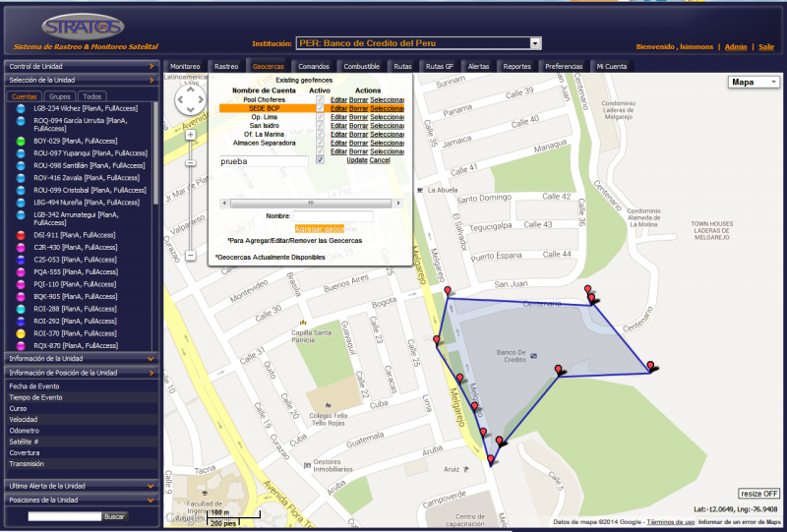Image resolution: width=787 pixels, height=532 pixels.
Task: Open the Institución dropdown
Action: point(535,43)
